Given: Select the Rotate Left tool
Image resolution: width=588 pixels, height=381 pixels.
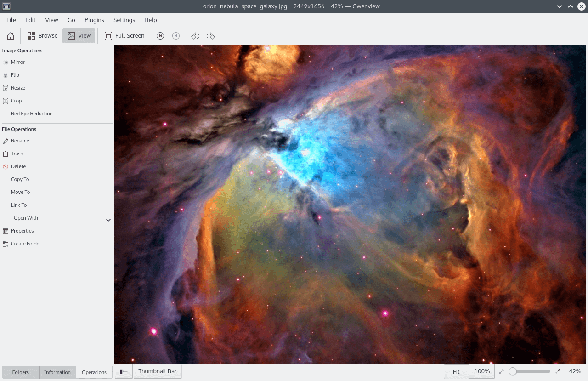Looking at the screenshot, I should click(195, 35).
